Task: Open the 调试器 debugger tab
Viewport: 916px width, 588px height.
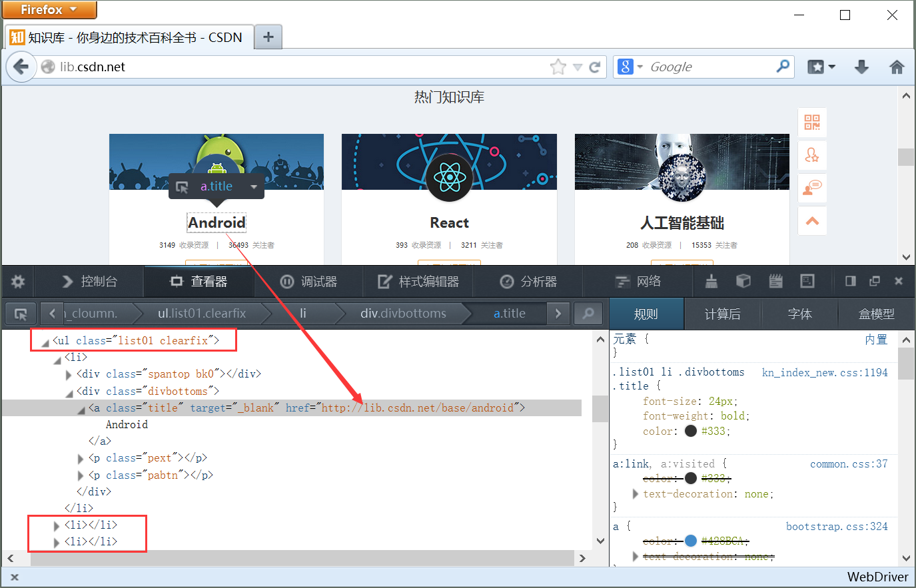Action: click(x=309, y=282)
